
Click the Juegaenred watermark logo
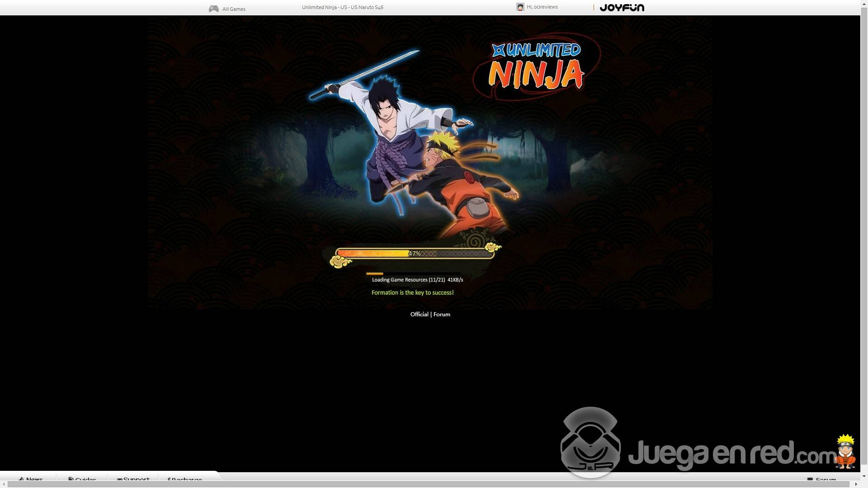[590, 443]
